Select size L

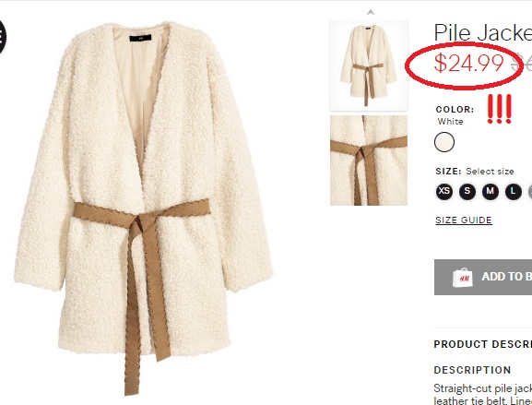[514, 192]
